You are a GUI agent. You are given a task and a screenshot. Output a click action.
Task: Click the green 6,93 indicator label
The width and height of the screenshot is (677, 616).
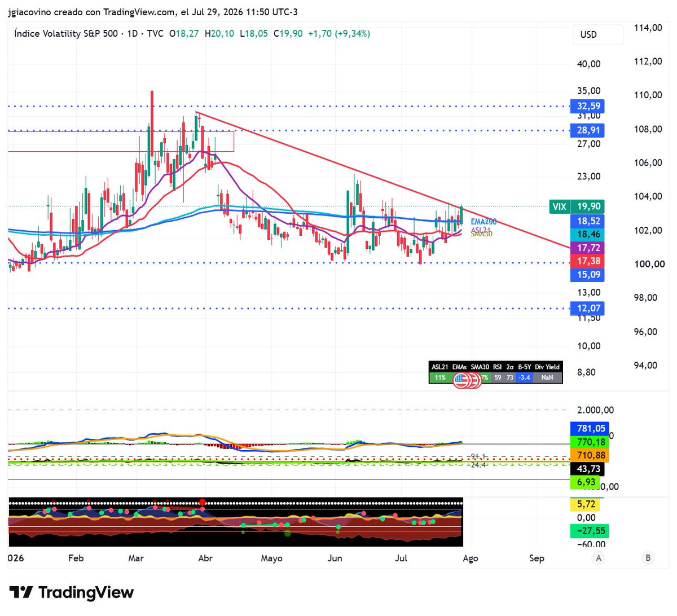tap(584, 482)
